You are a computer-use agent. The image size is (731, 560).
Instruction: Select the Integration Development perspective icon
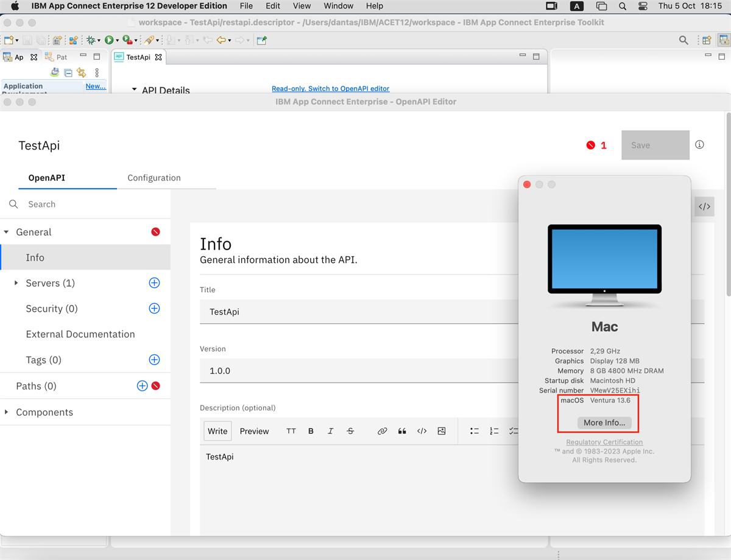pyautogui.click(x=724, y=40)
